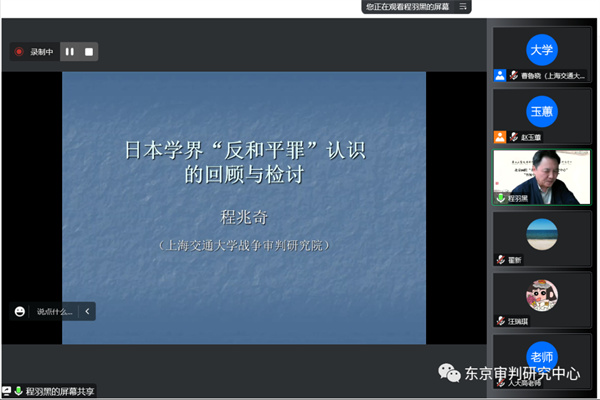Stop the meeting recording

coord(88,51)
